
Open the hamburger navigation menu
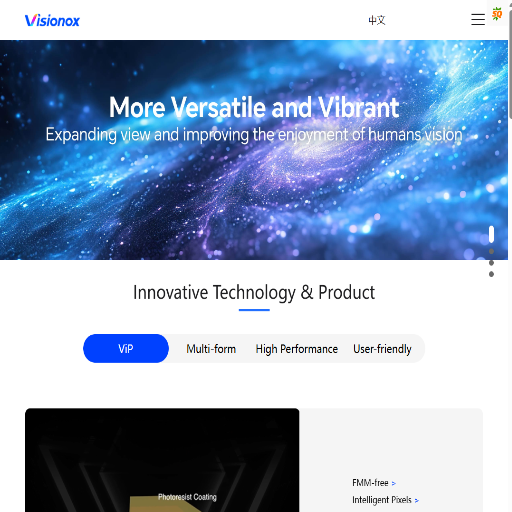coord(478,19)
